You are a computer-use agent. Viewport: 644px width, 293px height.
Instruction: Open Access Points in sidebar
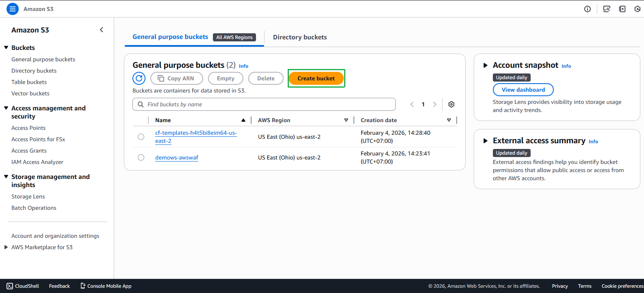28,128
